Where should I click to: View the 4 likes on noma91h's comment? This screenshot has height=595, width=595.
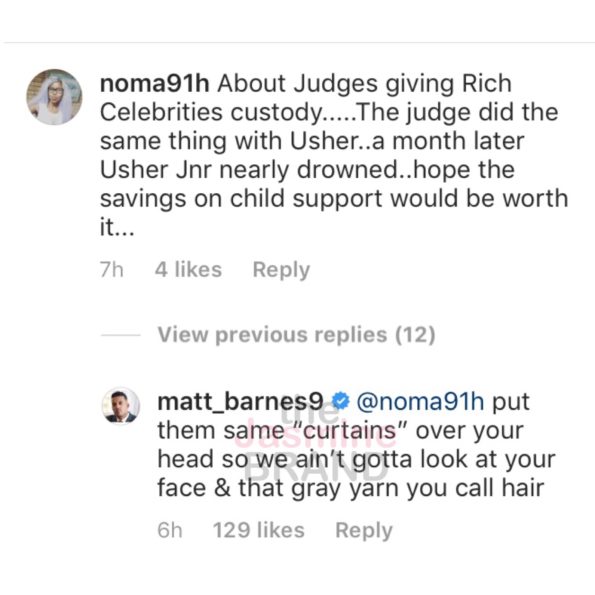tap(188, 270)
